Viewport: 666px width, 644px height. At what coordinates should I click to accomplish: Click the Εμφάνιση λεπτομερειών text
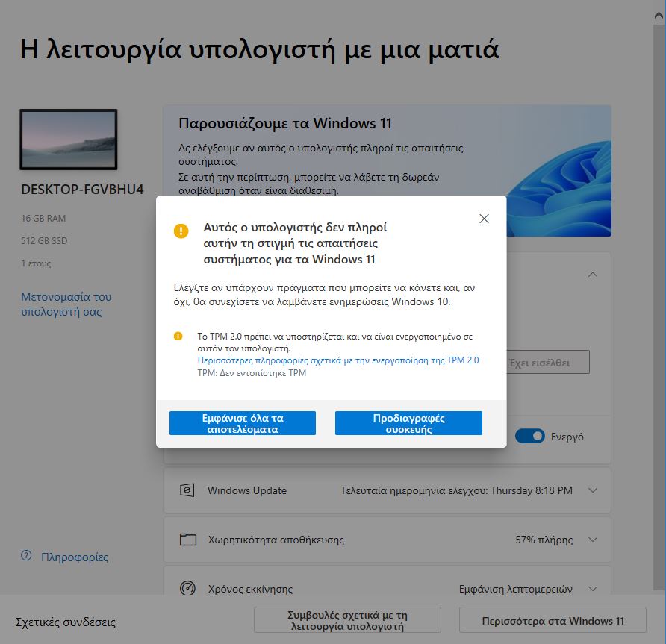pyautogui.click(x=516, y=589)
